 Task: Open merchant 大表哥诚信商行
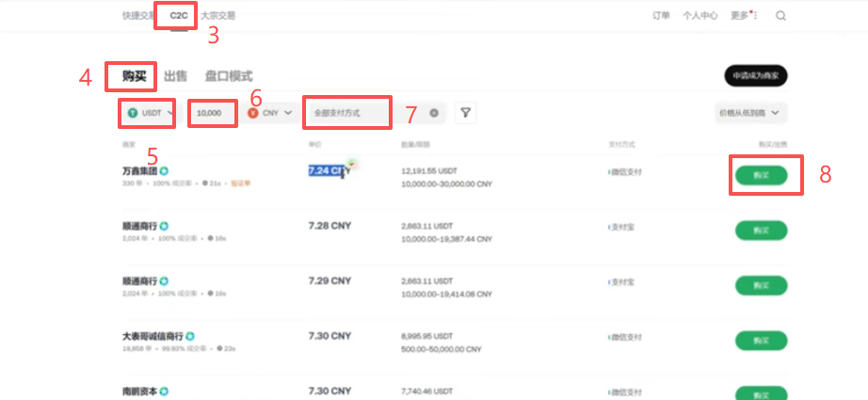153,336
